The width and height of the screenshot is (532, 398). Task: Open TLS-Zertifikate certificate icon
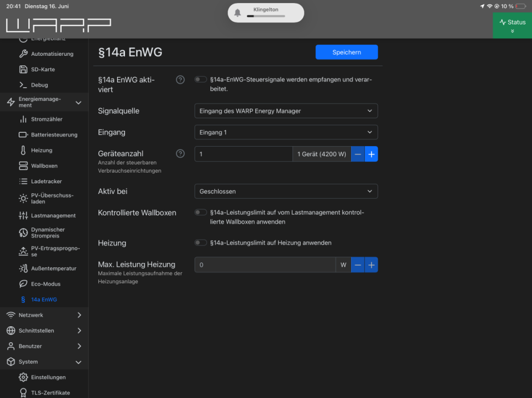click(23, 393)
